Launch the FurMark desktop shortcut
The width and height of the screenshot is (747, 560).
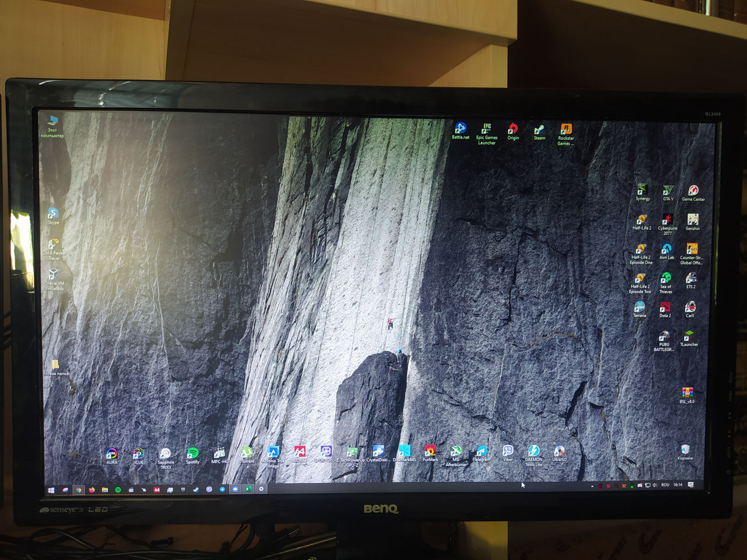430,453
